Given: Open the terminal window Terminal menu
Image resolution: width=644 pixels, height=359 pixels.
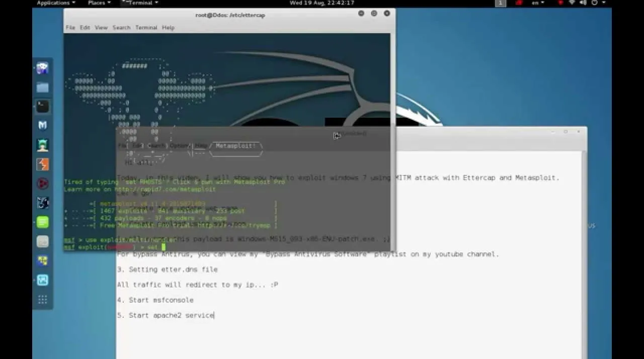Looking at the screenshot, I should coord(146,28).
